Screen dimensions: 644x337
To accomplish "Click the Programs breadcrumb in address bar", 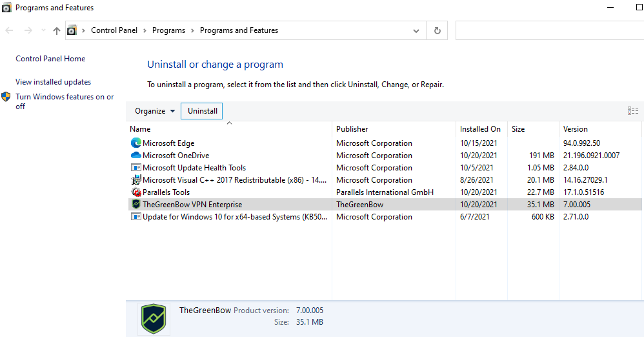I will (168, 30).
